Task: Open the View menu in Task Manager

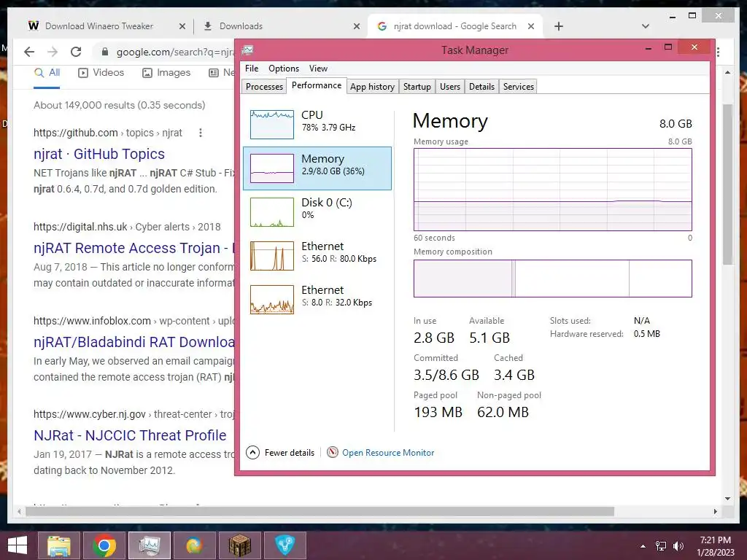Action: [318, 69]
